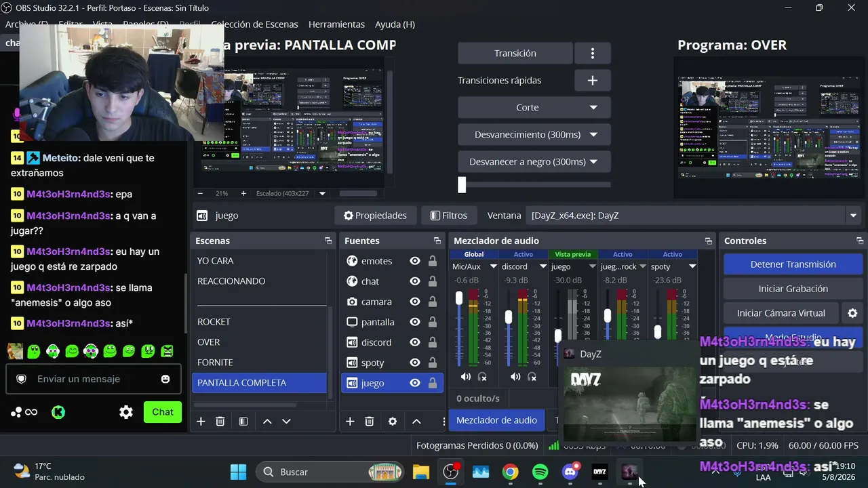This screenshot has height=488, width=868.
Task: Undock the Escenas panel
Action: pos(328,241)
